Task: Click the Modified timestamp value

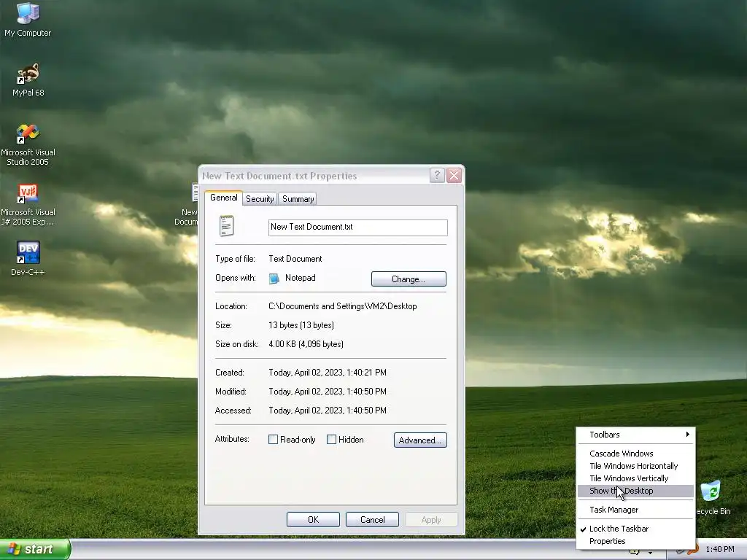Action: click(328, 392)
